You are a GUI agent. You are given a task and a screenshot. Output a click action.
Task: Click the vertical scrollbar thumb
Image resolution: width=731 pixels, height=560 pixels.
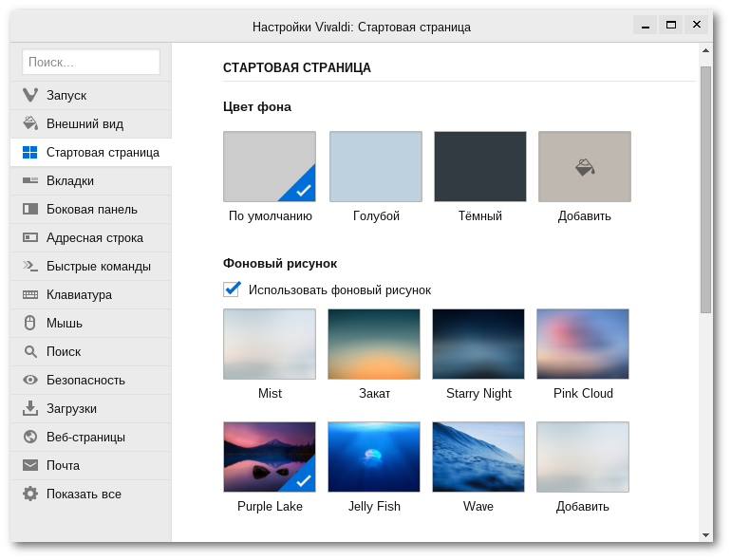click(705, 190)
